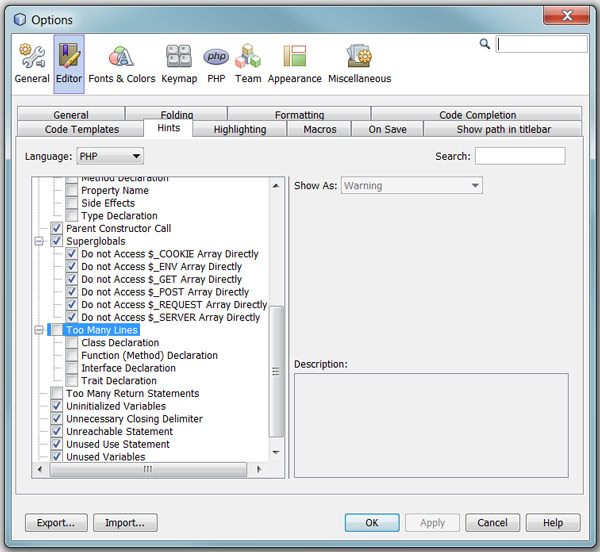The height and width of the screenshot is (552, 600).
Task: Enable Too Many Return Statements
Action: pos(57,393)
